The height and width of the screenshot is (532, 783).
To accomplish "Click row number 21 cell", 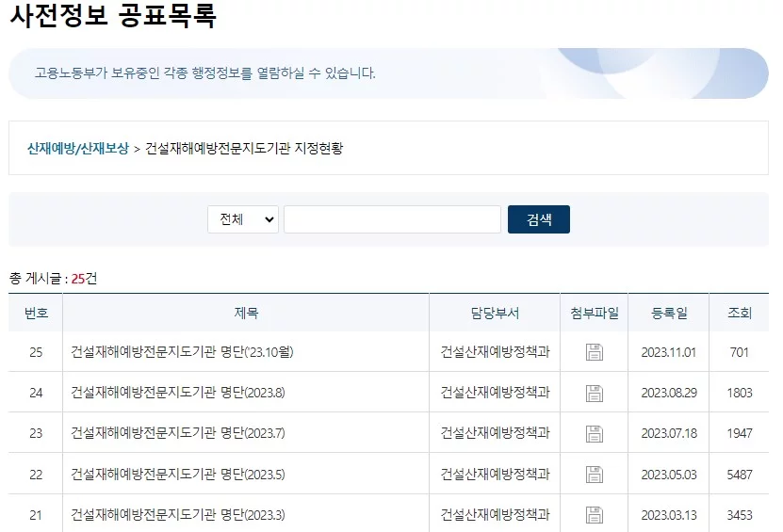I will point(36,515).
